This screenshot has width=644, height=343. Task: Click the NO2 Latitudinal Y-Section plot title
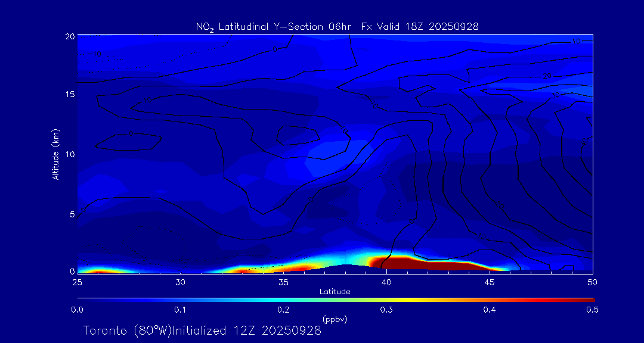(x=337, y=27)
